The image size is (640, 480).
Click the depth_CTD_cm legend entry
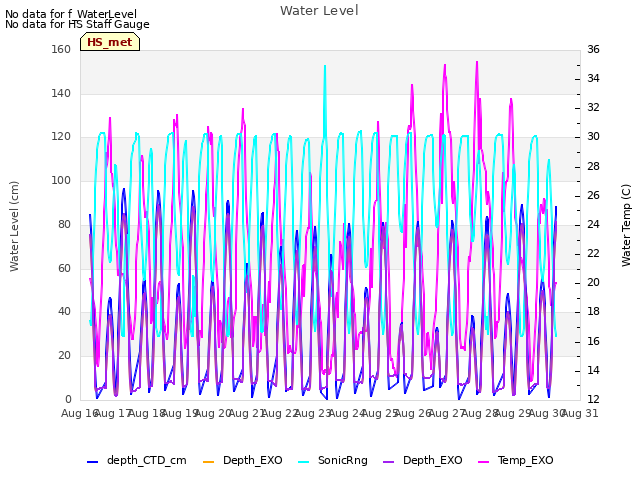[137, 460]
